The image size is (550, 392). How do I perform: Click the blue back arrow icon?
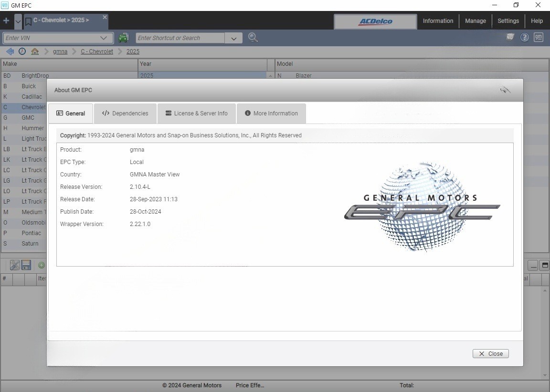10,52
